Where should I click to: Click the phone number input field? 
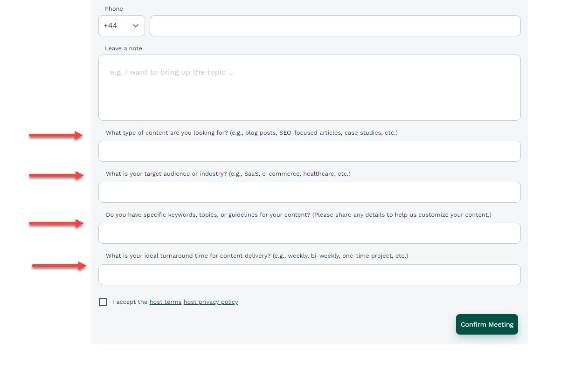click(335, 26)
